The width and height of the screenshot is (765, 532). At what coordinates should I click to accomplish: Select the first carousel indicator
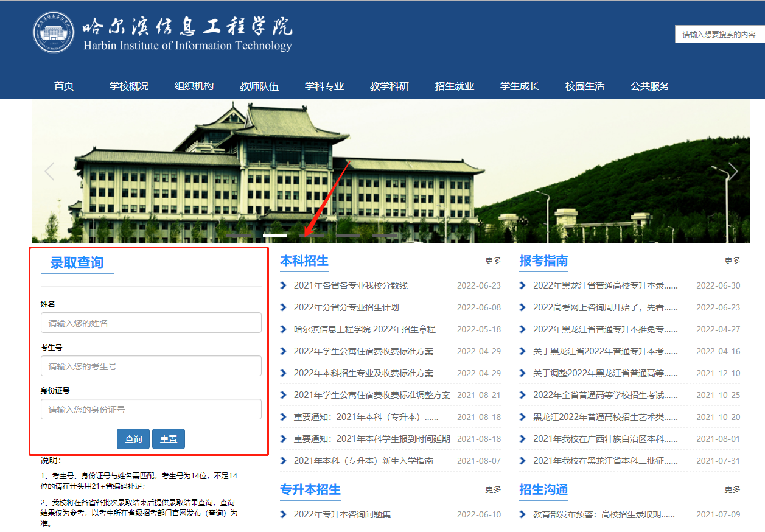point(238,234)
